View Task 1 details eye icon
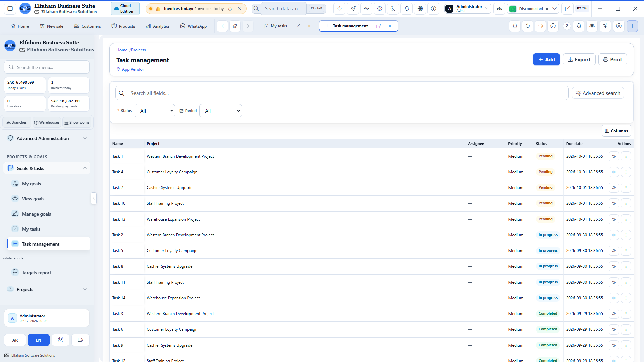This screenshot has height=362, width=644. (613, 156)
